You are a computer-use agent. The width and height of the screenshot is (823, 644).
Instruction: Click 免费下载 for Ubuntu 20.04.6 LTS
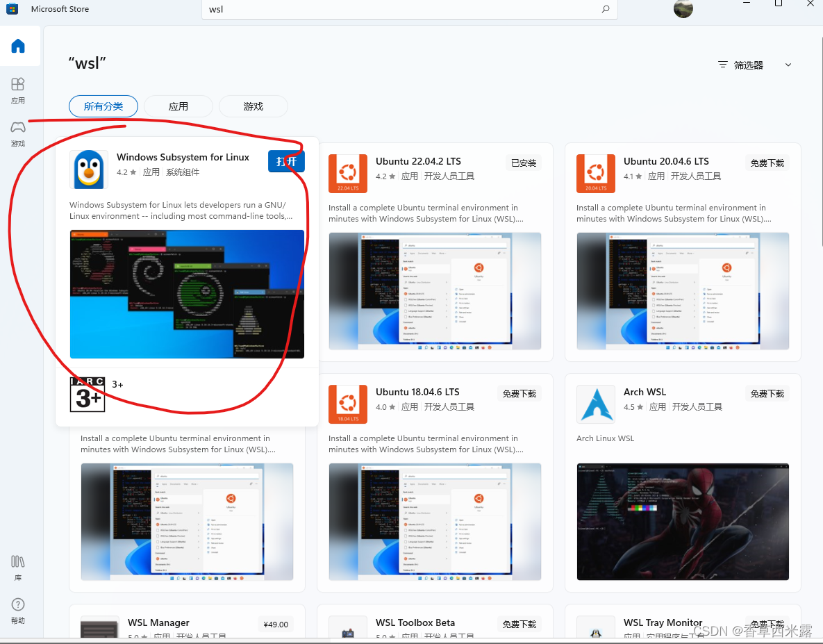point(767,162)
